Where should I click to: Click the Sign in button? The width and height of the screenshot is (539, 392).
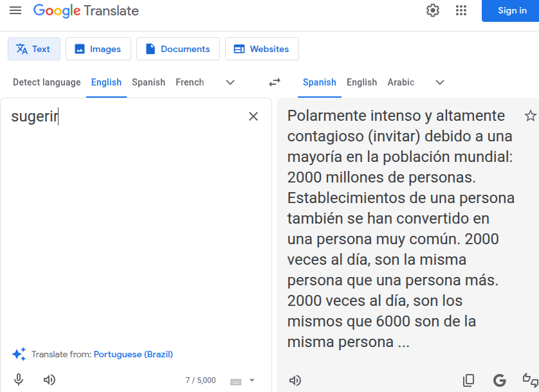click(512, 11)
